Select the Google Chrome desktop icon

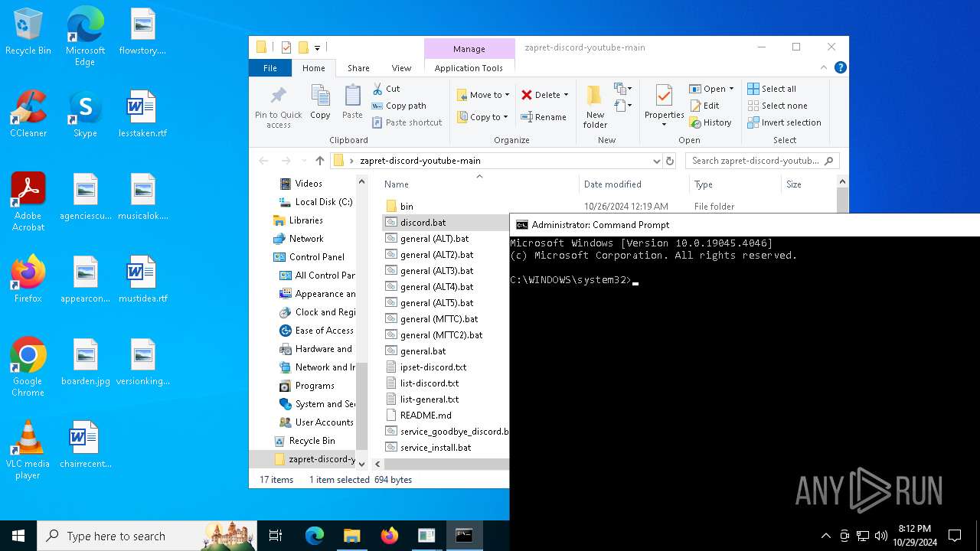click(28, 367)
